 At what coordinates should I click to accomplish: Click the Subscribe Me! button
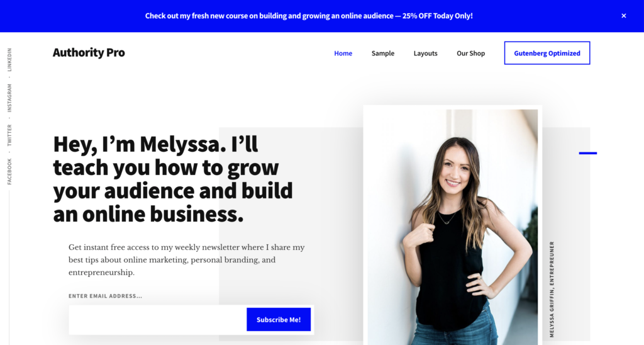279,320
